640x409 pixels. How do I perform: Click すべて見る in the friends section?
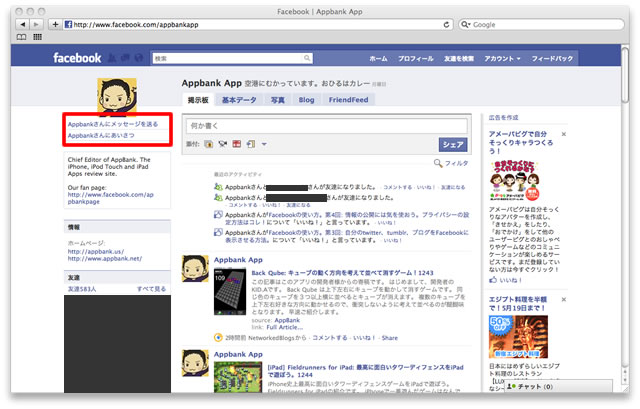tap(151, 289)
